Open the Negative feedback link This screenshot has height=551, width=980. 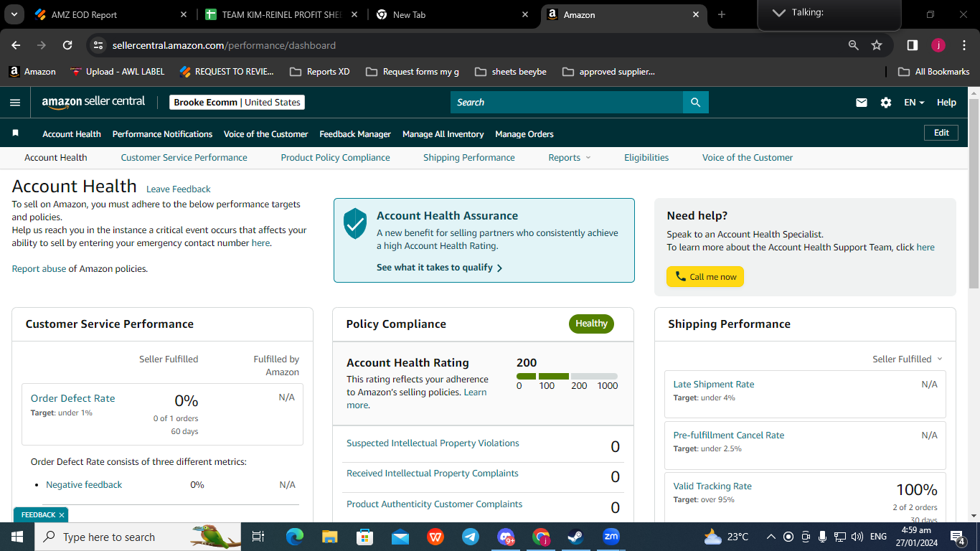click(x=84, y=485)
